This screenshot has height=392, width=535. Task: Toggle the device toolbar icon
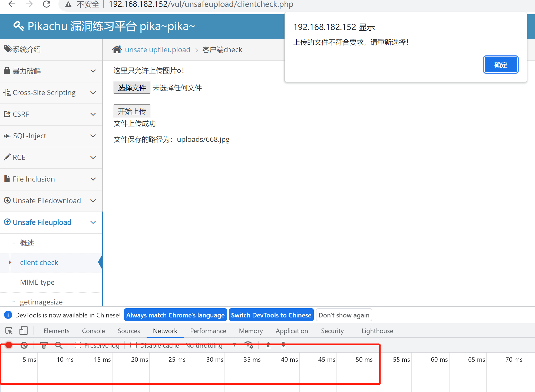coord(24,331)
